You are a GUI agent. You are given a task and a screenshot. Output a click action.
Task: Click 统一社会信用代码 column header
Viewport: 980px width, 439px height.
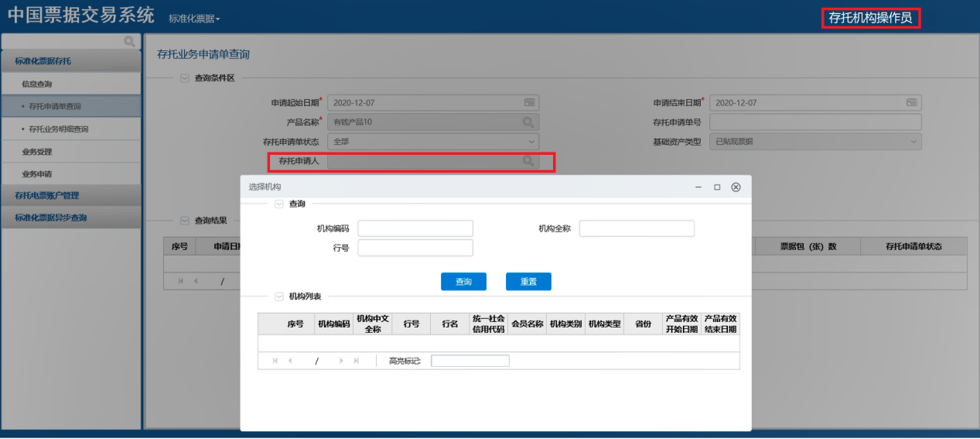[489, 324]
